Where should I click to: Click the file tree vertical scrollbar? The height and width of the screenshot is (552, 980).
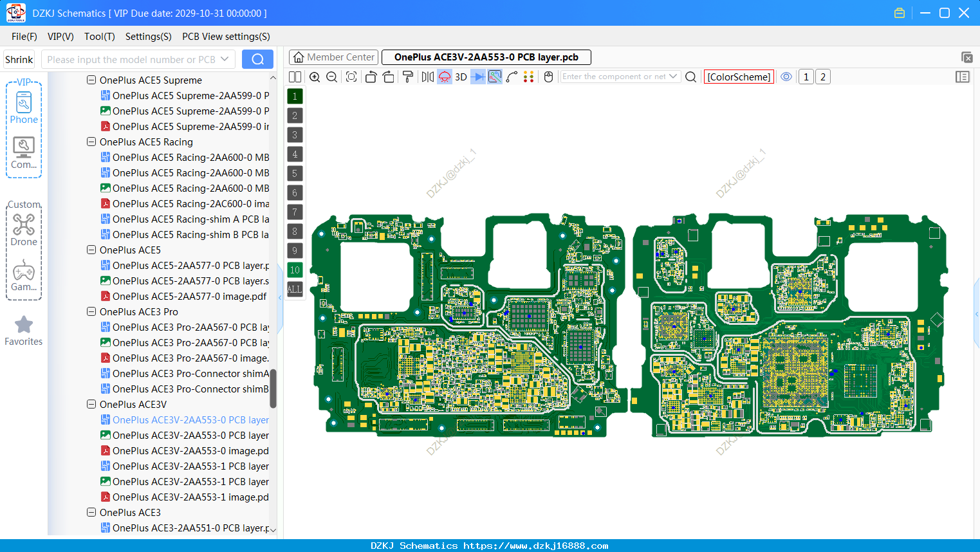point(273,388)
